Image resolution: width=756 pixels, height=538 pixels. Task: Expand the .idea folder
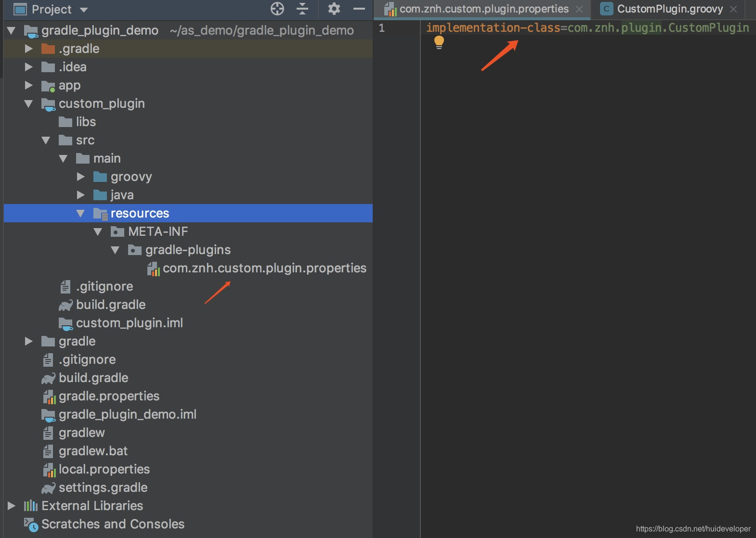[29, 67]
